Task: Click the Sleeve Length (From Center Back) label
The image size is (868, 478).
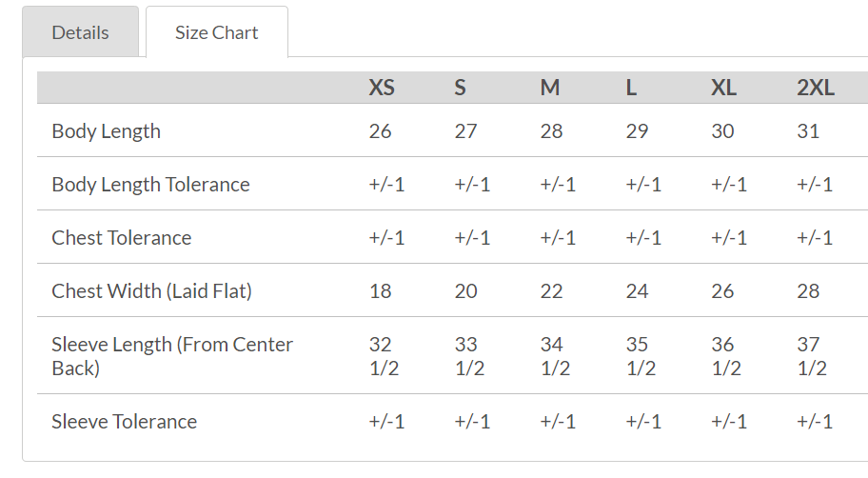Action: pyautogui.click(x=172, y=356)
